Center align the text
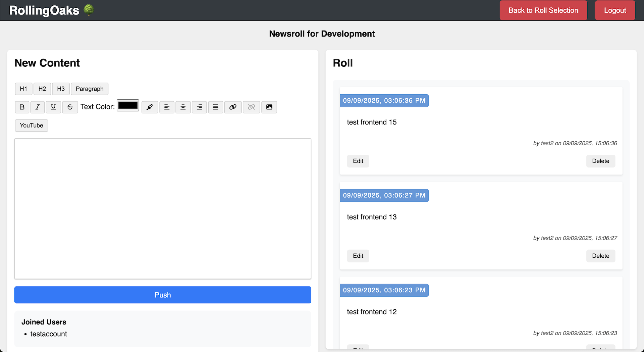The image size is (644, 352). click(183, 107)
